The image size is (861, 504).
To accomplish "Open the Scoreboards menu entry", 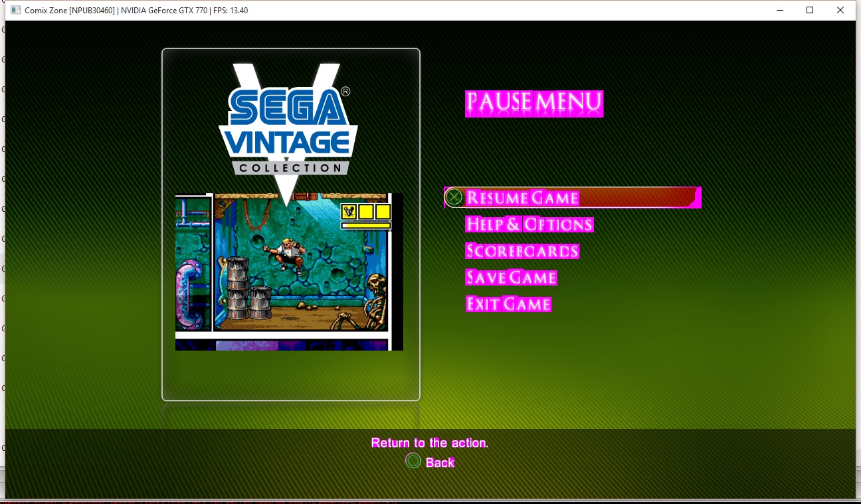I will [x=522, y=251].
